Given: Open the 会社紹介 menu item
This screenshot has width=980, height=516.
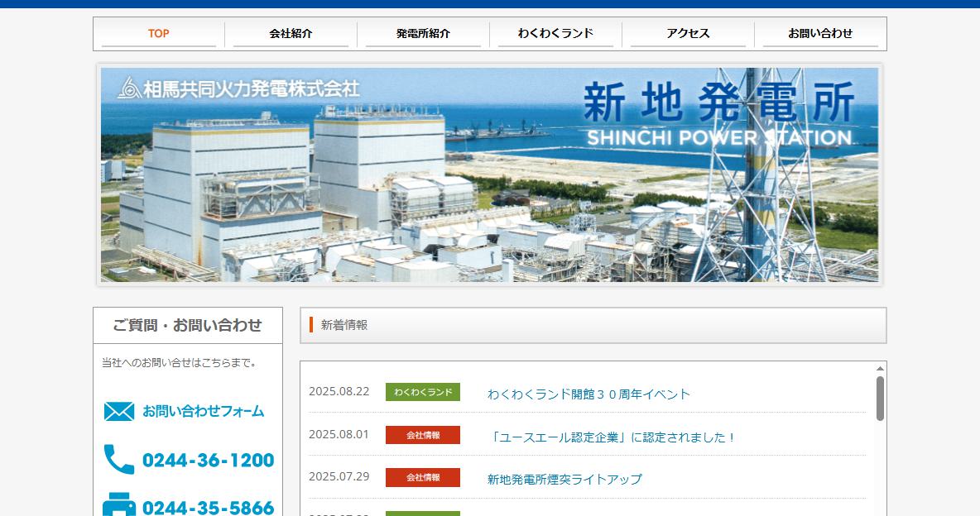Looking at the screenshot, I should 291,34.
